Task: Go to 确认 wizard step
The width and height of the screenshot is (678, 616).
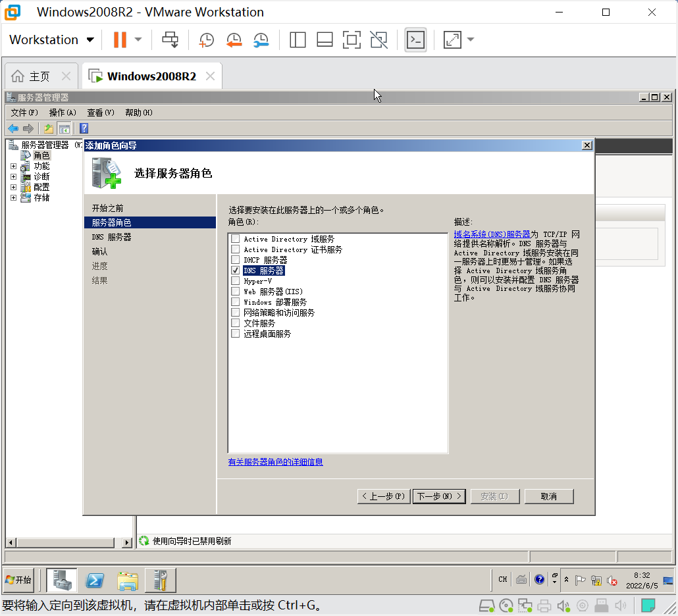Action: tap(99, 251)
